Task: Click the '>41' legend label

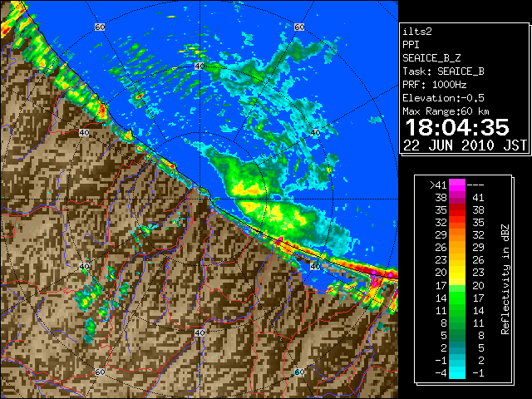Action: [x=438, y=185]
